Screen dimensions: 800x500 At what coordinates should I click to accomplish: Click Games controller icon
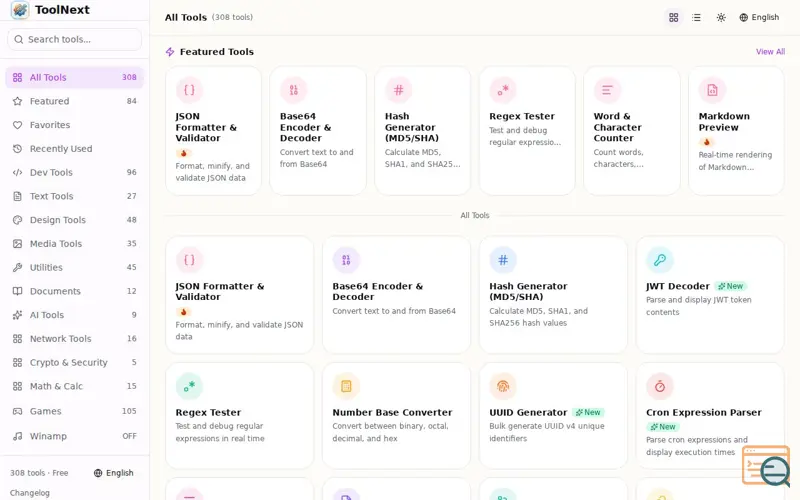[x=17, y=411]
